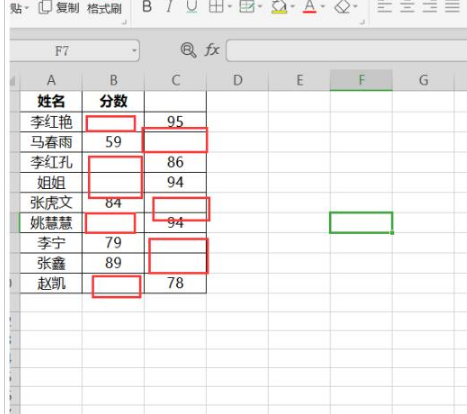This screenshot has height=414, width=467.
Task: Align text left
Action: click(384, 7)
